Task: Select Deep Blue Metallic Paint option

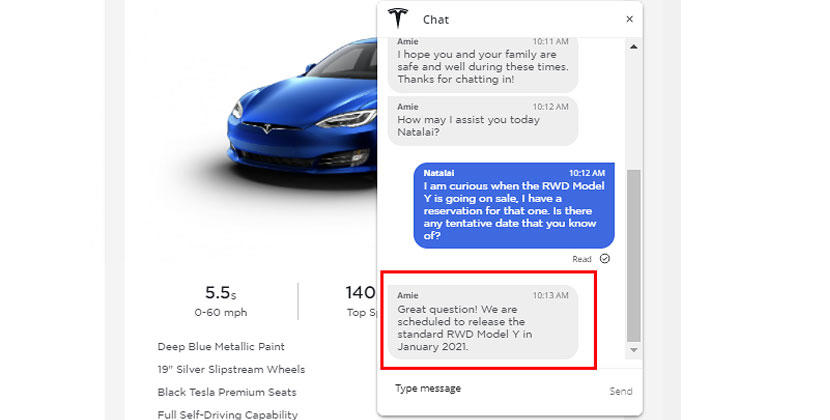Action: pos(221,346)
